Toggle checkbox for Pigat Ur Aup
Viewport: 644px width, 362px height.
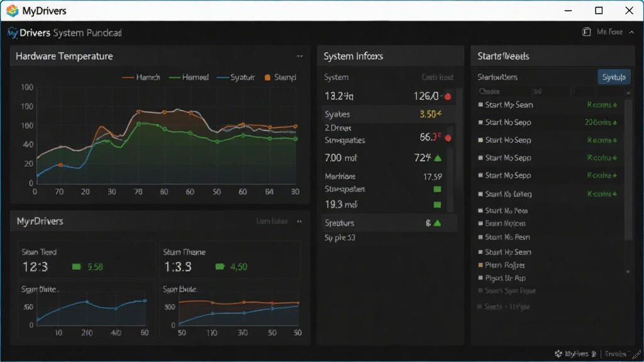click(480, 278)
